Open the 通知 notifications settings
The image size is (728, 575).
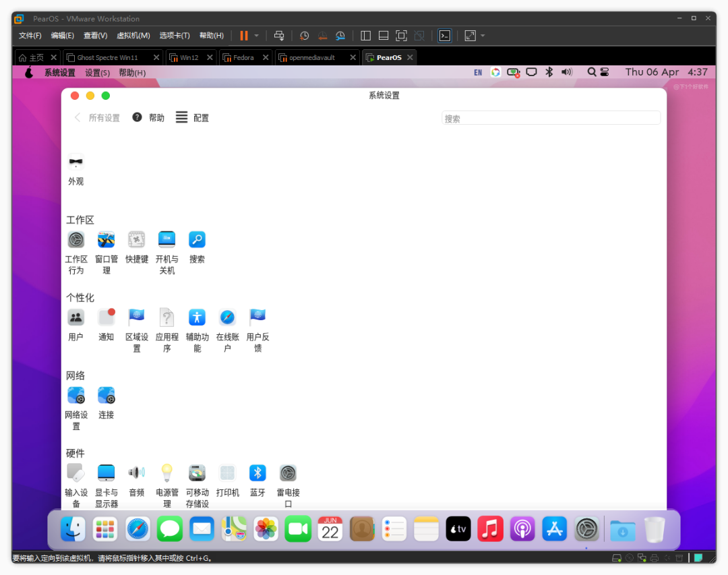(107, 325)
